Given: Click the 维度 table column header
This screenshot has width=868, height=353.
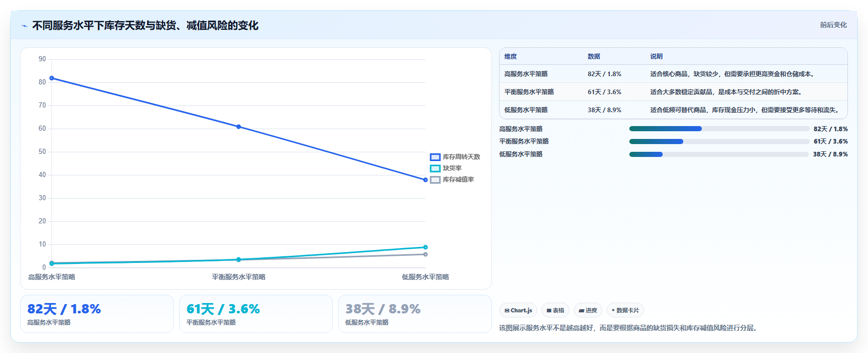Looking at the screenshot, I should (x=510, y=57).
